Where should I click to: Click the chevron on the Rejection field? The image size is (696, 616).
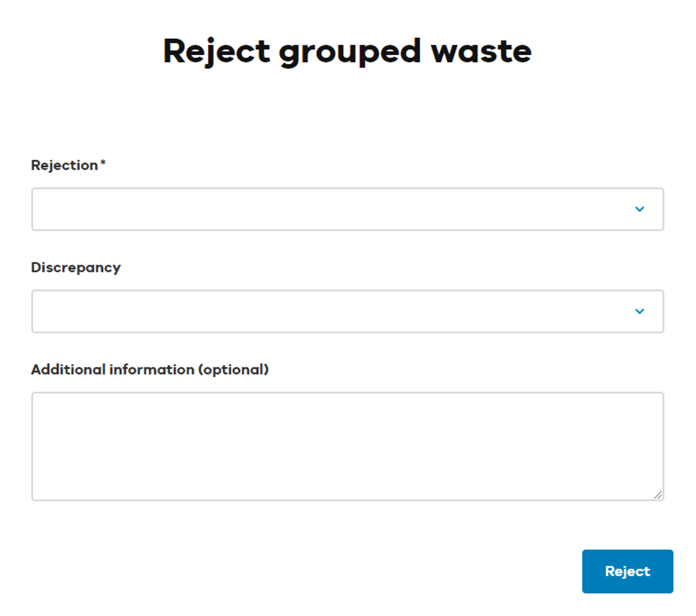pos(640,209)
